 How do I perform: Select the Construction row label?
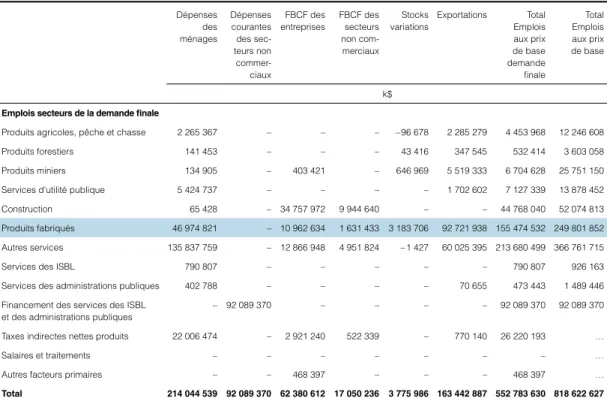coord(27,209)
